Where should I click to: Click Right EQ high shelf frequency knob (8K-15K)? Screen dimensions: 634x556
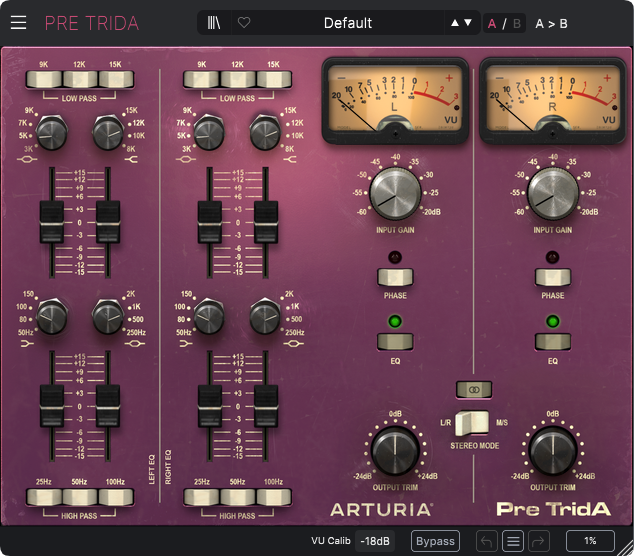[265, 132]
